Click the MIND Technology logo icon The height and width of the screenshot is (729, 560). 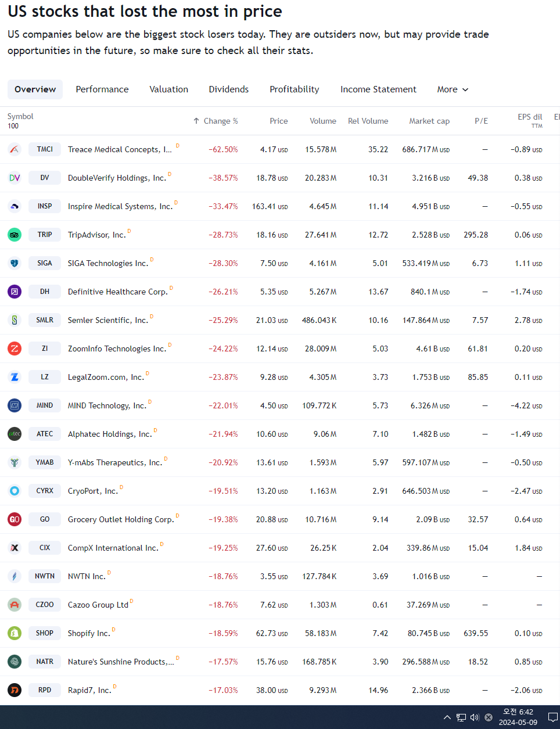tap(15, 405)
